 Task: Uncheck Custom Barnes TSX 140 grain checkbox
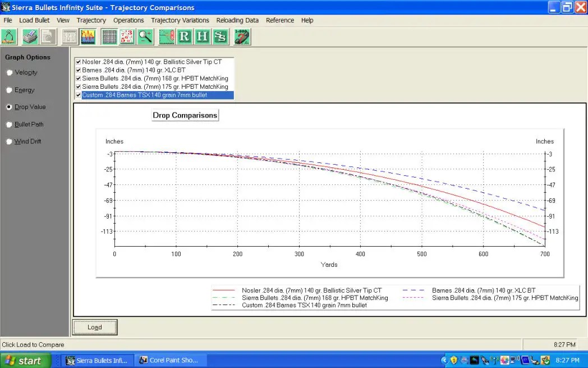[x=79, y=95]
